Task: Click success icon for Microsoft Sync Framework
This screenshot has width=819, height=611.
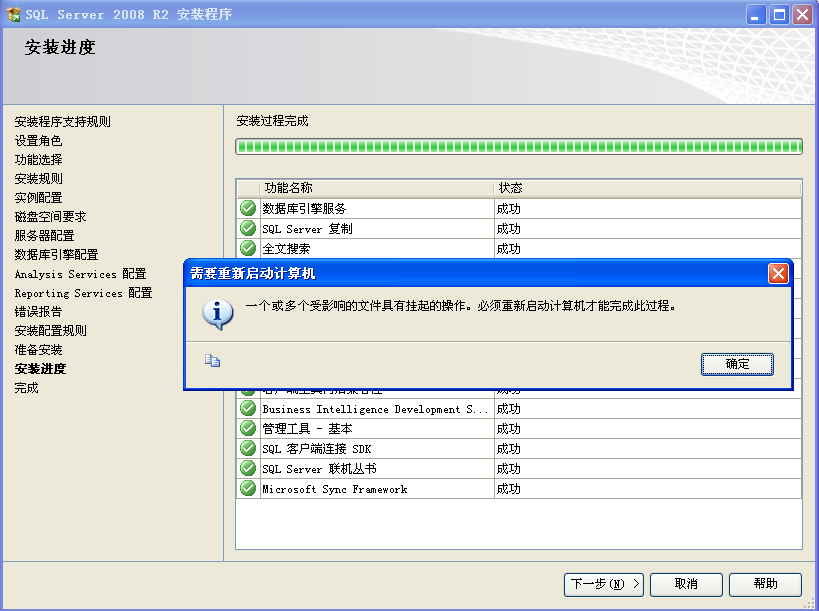Action: [x=246, y=488]
